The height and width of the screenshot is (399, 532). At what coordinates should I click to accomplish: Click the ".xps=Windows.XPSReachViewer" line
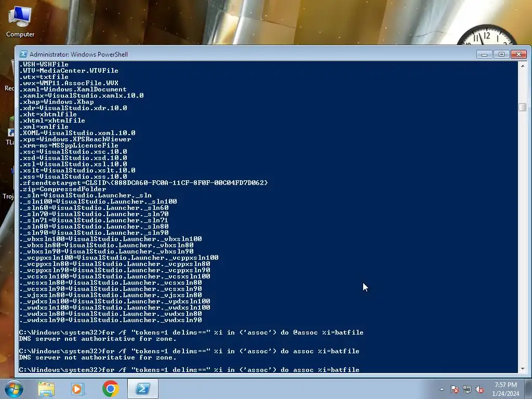pos(75,139)
